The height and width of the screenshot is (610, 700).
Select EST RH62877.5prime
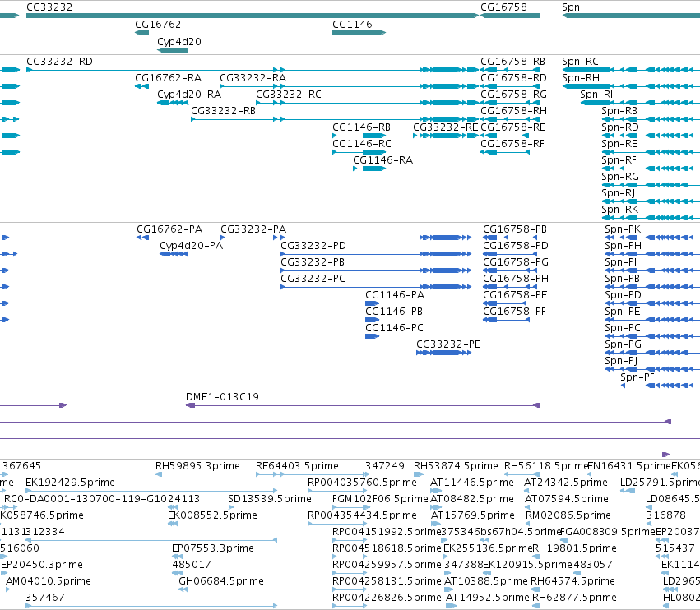[x=574, y=598]
